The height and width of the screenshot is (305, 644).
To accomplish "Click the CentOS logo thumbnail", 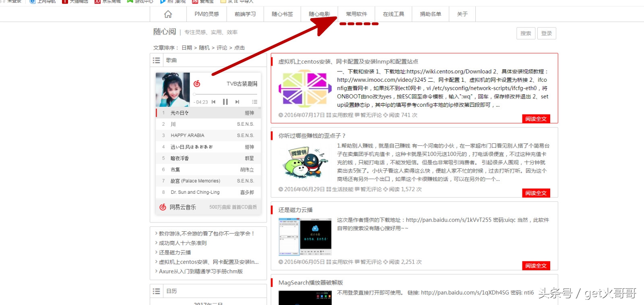I will tap(305, 88).
